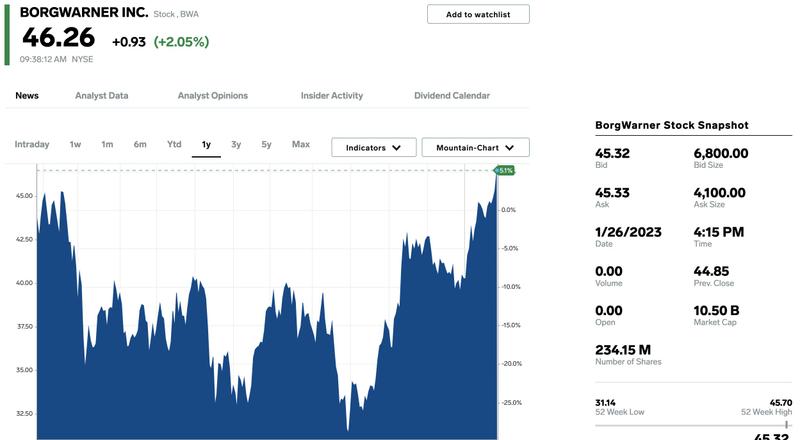View the Insider Activity tab

pyautogui.click(x=332, y=95)
